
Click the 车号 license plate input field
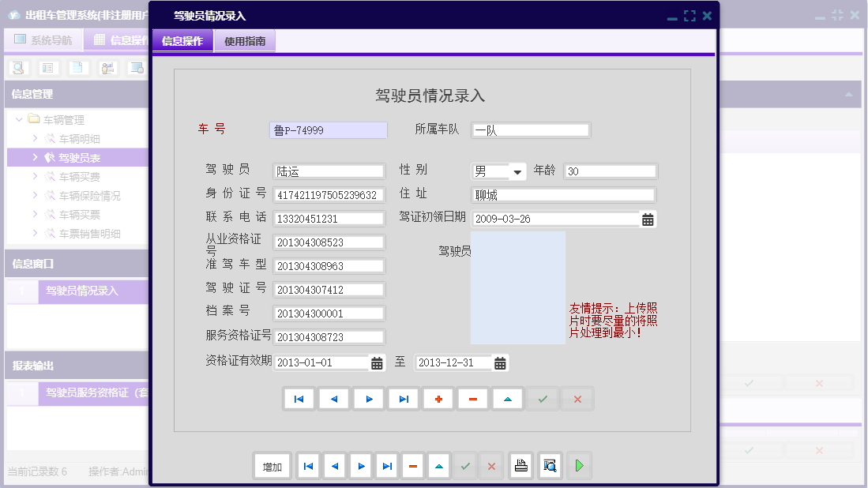coord(328,130)
